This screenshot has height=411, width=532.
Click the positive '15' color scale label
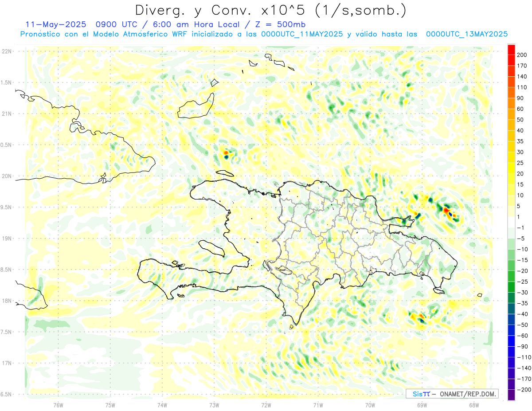520,184
